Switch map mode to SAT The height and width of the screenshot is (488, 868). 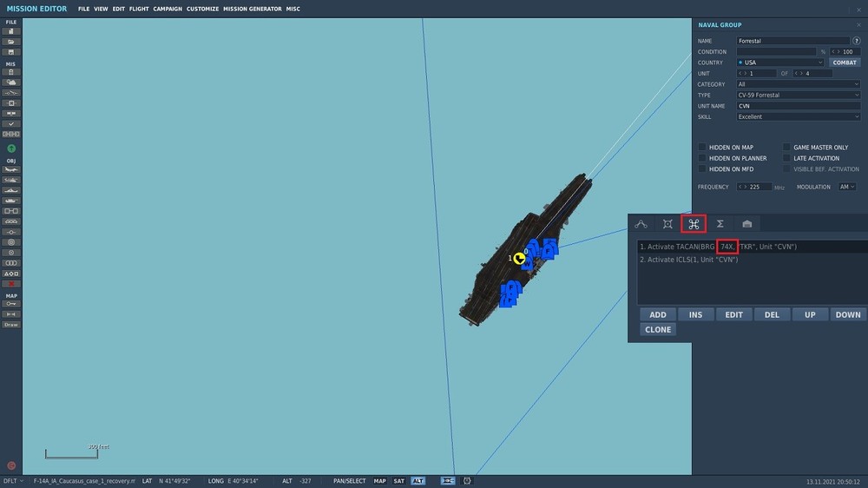pos(399,481)
